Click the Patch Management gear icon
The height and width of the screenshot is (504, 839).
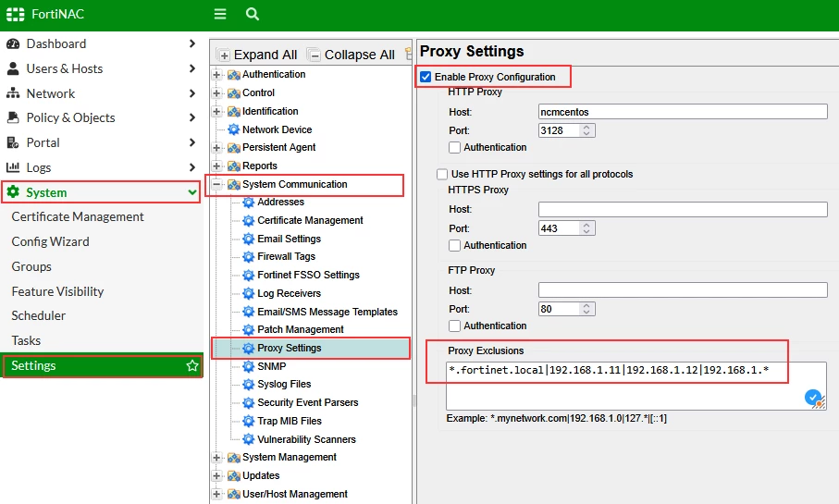[x=248, y=329]
